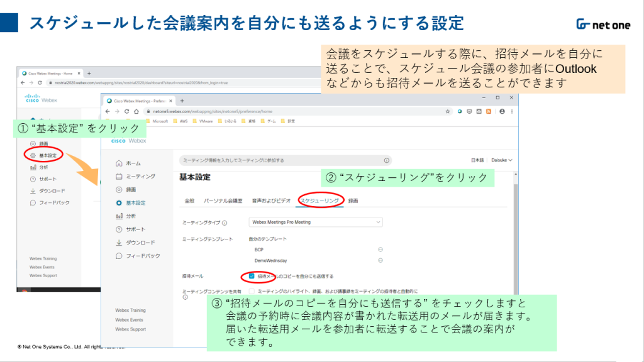Screen dimensions: 644x362
Task: Click サポート in the back window sidebar
Action: tap(43, 179)
